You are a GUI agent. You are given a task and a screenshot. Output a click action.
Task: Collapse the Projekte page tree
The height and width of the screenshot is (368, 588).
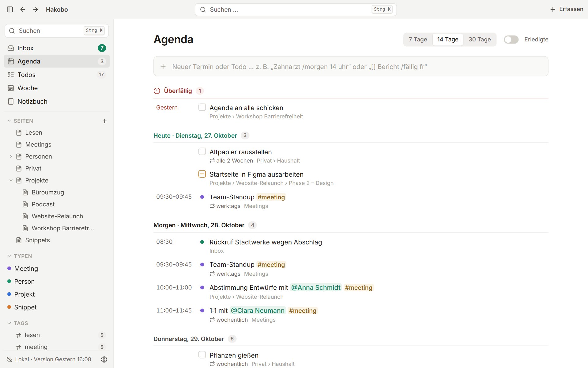11,181
